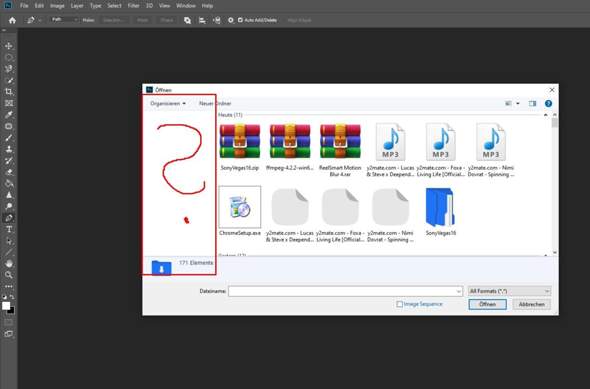Image resolution: width=590 pixels, height=389 pixels.
Task: Open the Window menu
Action: [186, 6]
